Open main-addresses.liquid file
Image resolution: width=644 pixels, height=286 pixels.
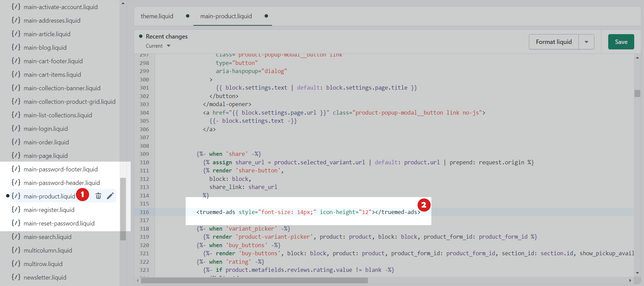[52, 20]
